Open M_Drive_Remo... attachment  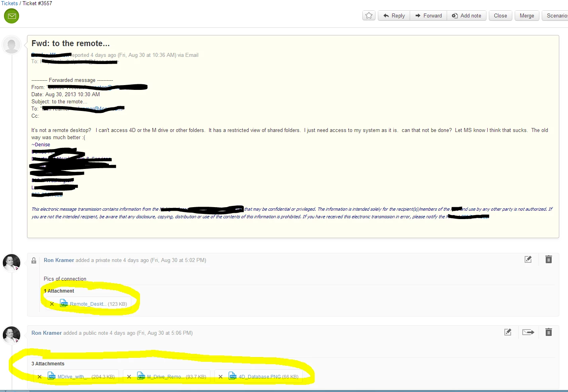[165, 377]
